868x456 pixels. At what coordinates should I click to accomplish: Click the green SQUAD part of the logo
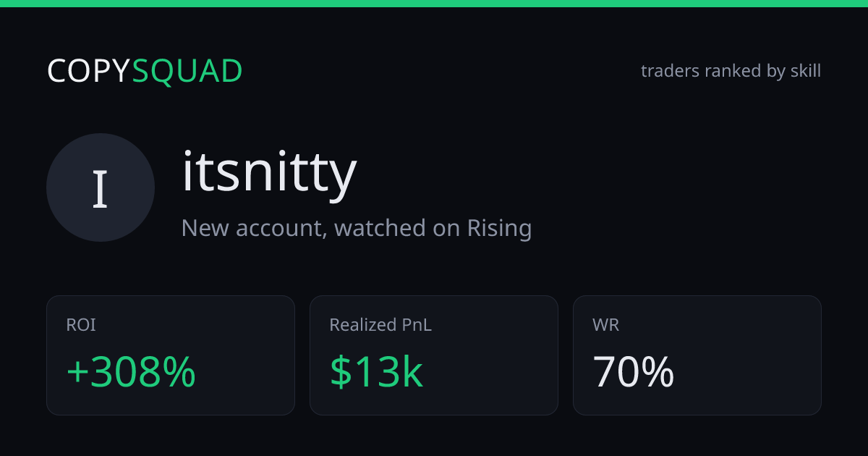pos(187,71)
